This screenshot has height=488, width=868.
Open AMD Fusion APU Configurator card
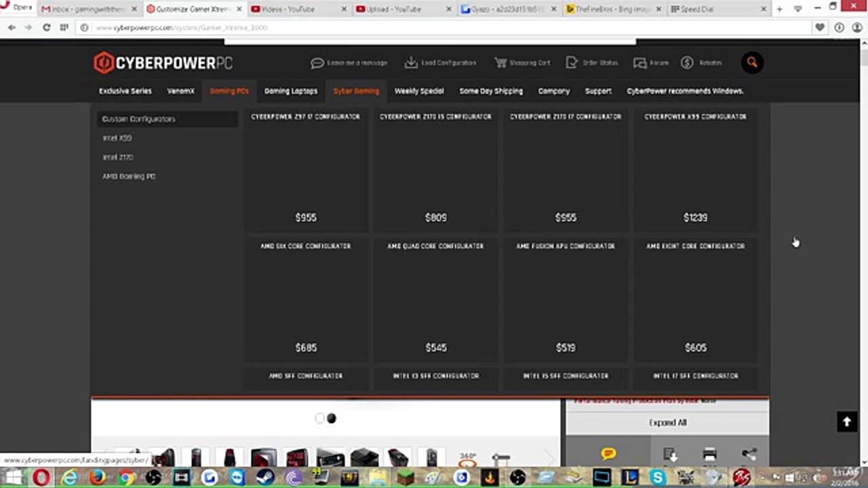pos(566,300)
